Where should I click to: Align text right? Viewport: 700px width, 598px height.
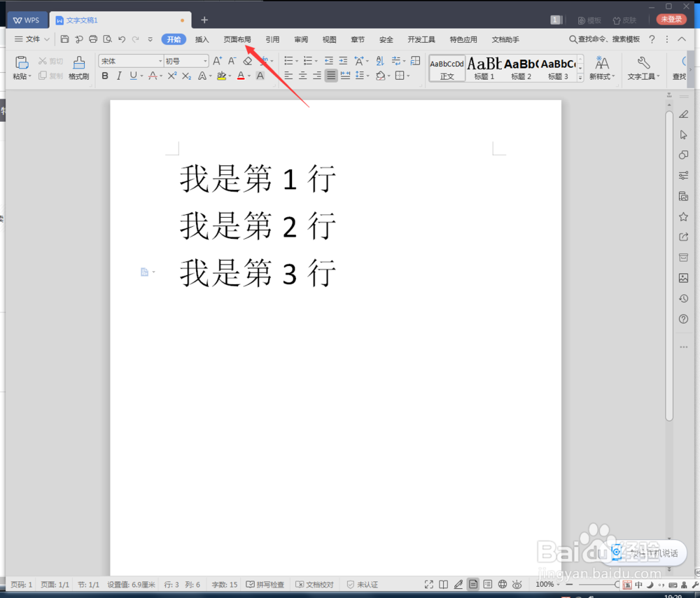tap(317, 76)
